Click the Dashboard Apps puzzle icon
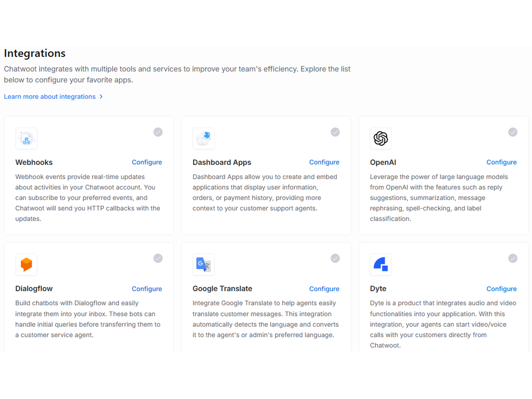This screenshot has width=532, height=399. [204, 139]
